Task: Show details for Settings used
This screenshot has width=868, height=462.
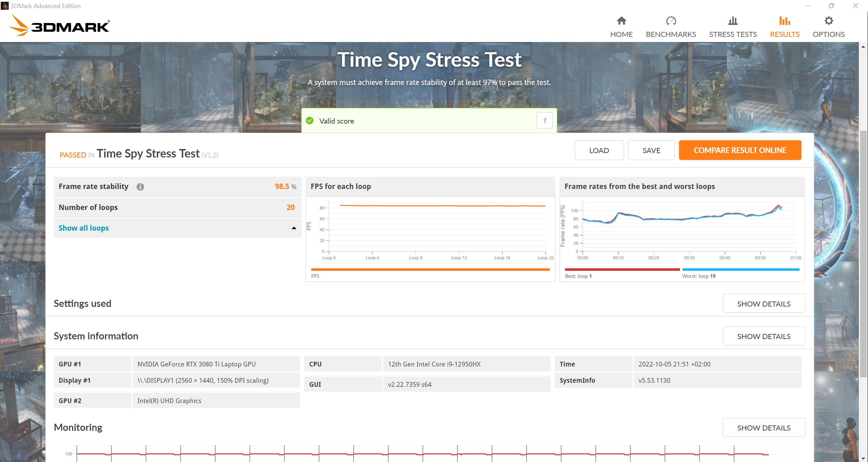Action: [x=764, y=303]
